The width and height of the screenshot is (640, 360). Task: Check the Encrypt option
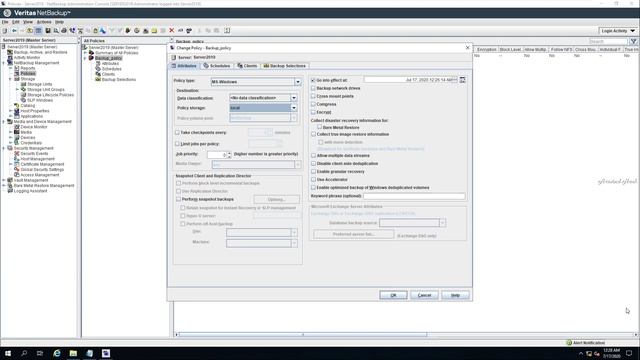tap(313, 112)
